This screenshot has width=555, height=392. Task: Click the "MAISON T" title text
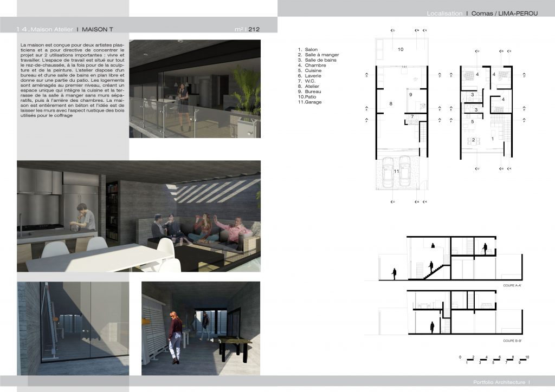[x=98, y=29]
